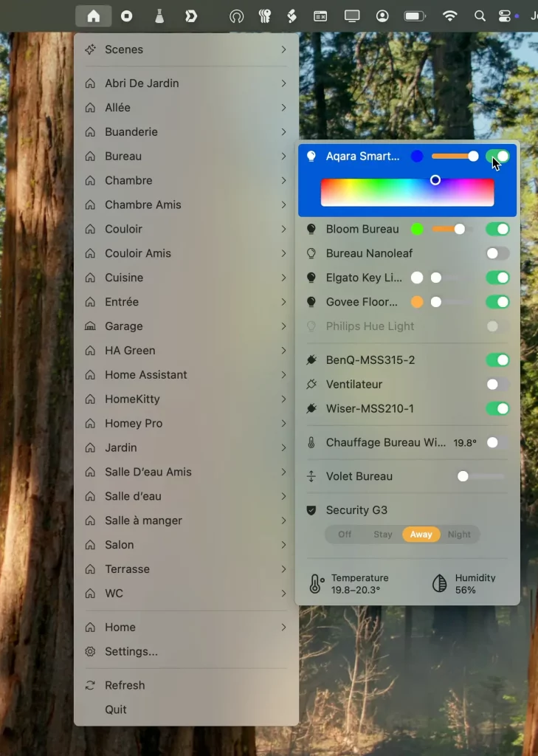538x756 pixels.
Task: Click the Wi-Fi icon in the menu bar
Action: (449, 16)
